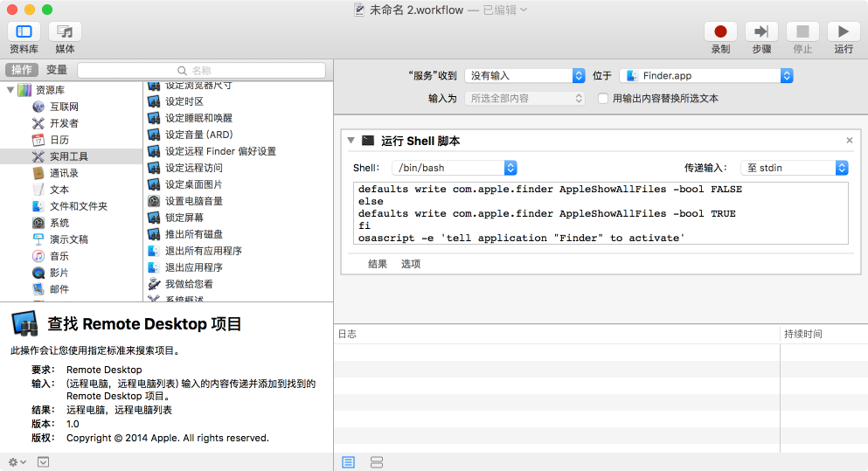Select 演示文稿 presentations category
This screenshot has height=471, width=868.
tap(69, 239)
